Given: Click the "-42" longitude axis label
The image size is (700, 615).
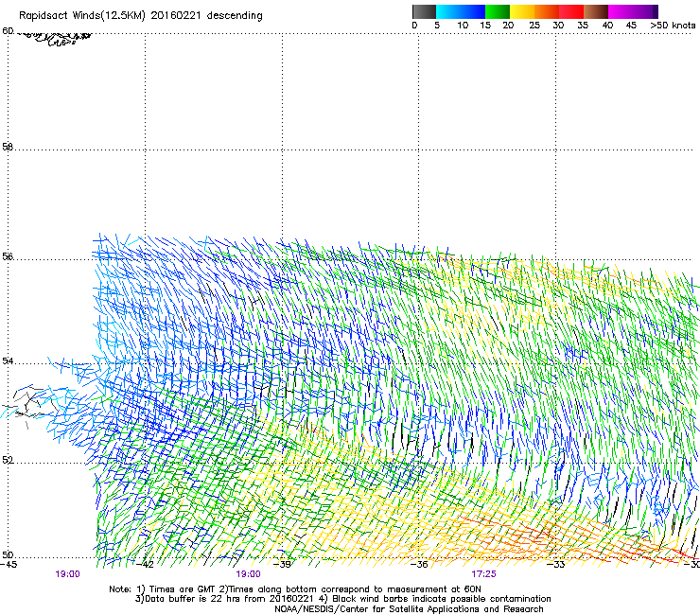Looking at the screenshot, I should coord(145,565).
